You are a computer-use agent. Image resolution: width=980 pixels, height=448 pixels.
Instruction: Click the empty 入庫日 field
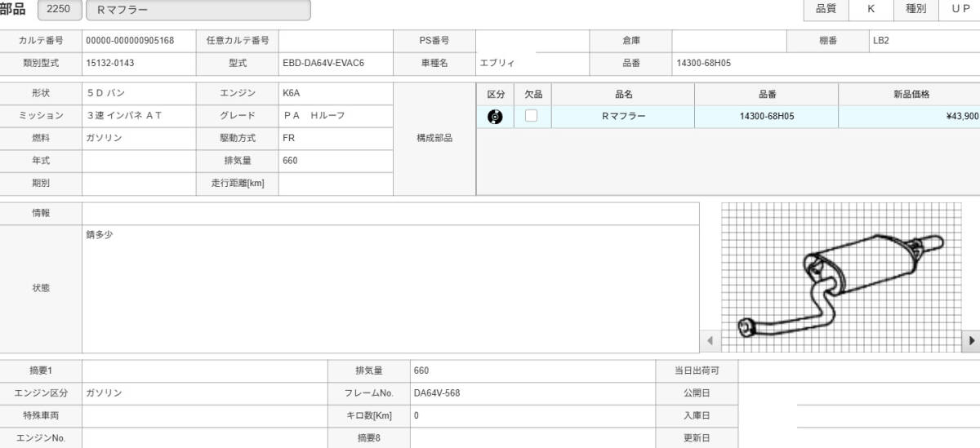click(x=859, y=415)
